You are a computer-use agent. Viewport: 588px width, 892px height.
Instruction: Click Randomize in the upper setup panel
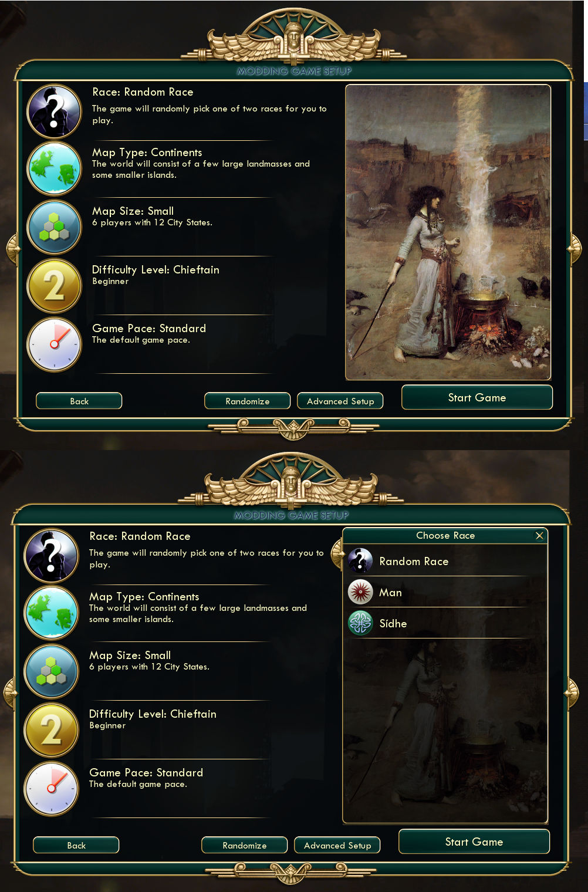248,401
